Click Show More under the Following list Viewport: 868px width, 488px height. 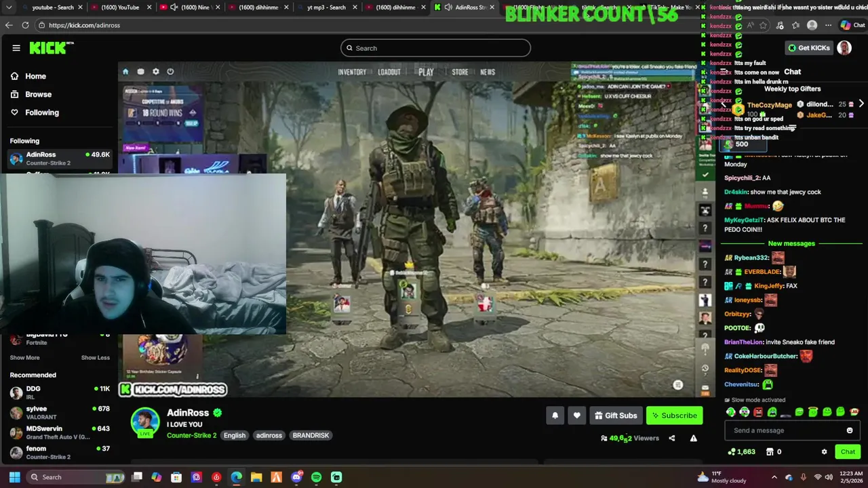pyautogui.click(x=24, y=358)
